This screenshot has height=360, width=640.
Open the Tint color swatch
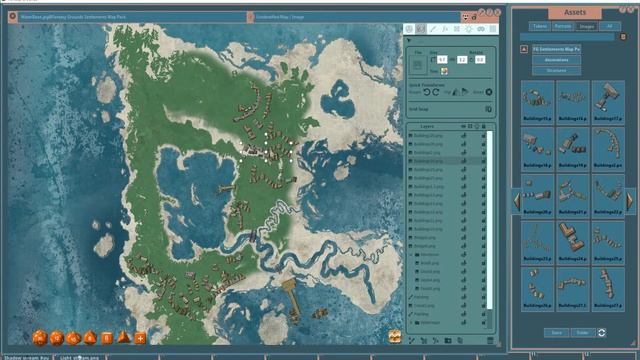click(x=444, y=71)
